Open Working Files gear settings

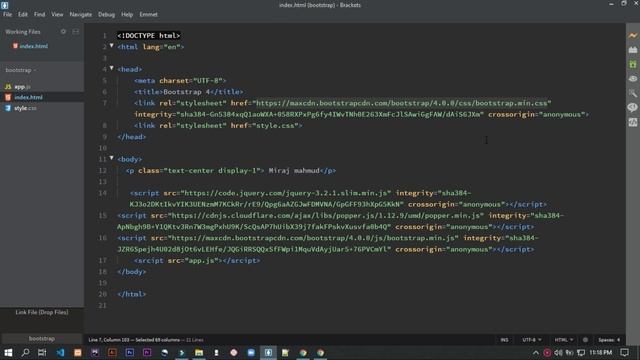(63, 31)
